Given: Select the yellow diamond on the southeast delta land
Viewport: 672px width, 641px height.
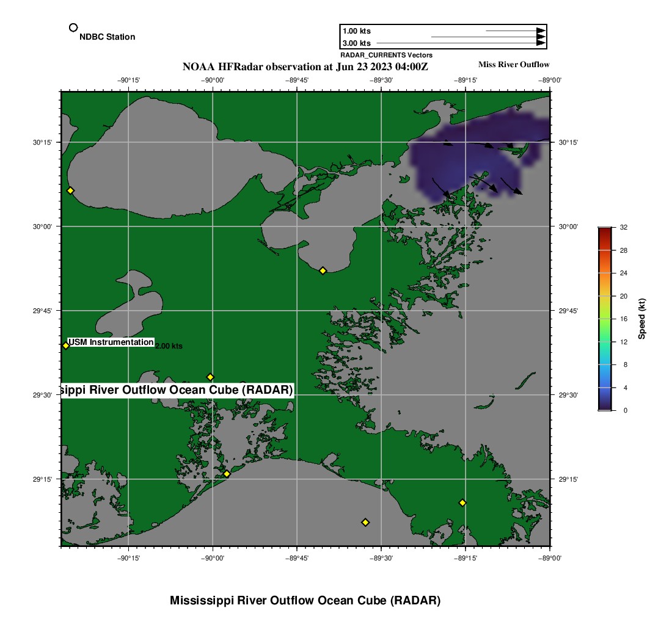Looking at the screenshot, I should point(462,502).
